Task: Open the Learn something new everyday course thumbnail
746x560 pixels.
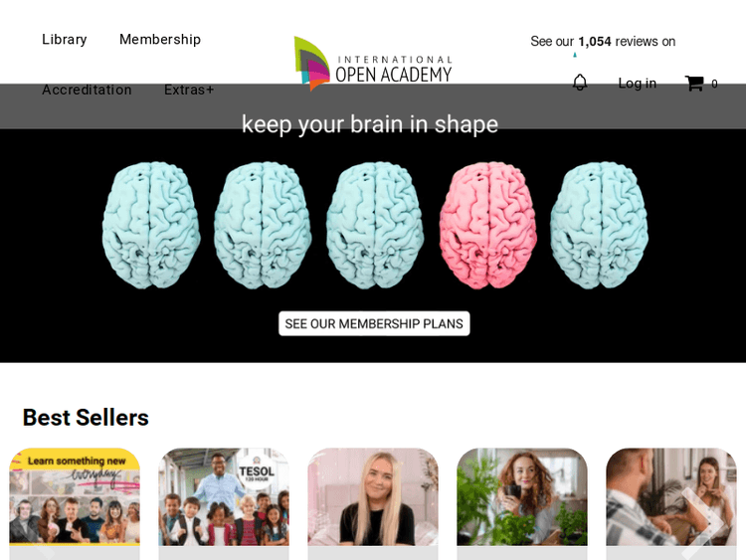Action: [75, 496]
